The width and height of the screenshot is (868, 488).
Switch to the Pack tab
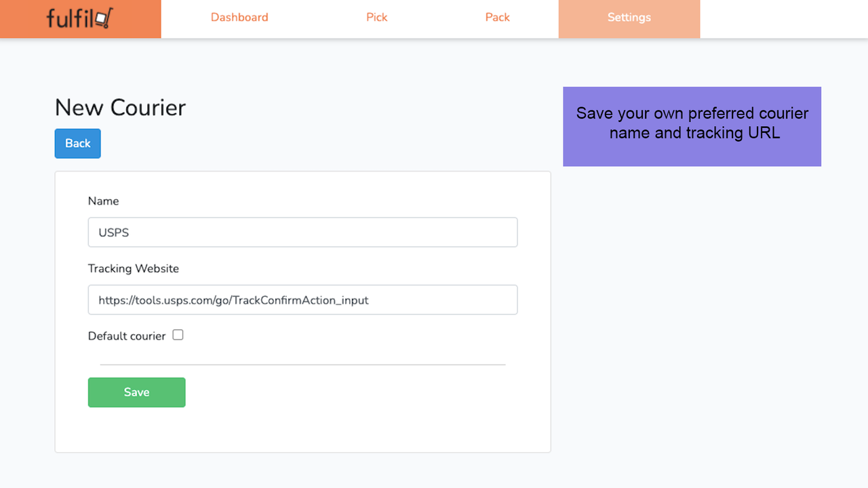[x=498, y=18]
